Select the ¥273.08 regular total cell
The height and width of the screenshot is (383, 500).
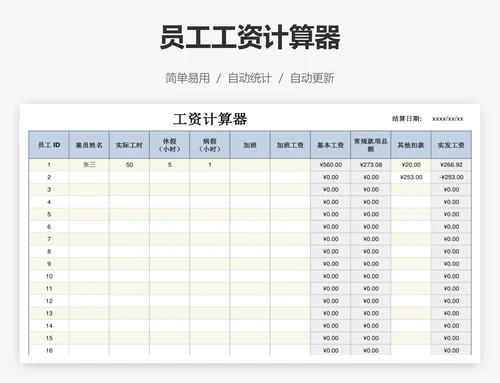(371, 165)
